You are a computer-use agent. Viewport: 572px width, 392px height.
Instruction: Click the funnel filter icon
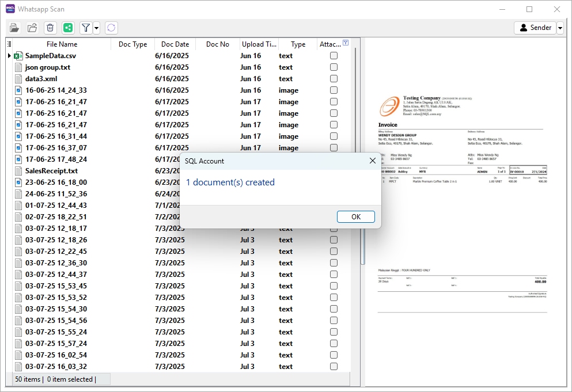point(86,28)
